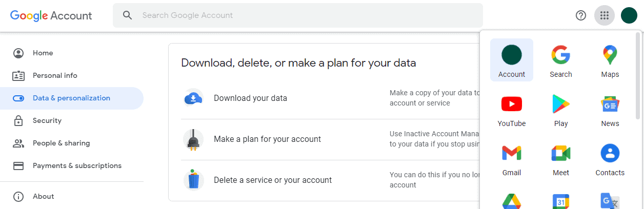Image resolution: width=644 pixels, height=209 pixels.
Task: Open Google Play from apps panel
Action: (561, 109)
